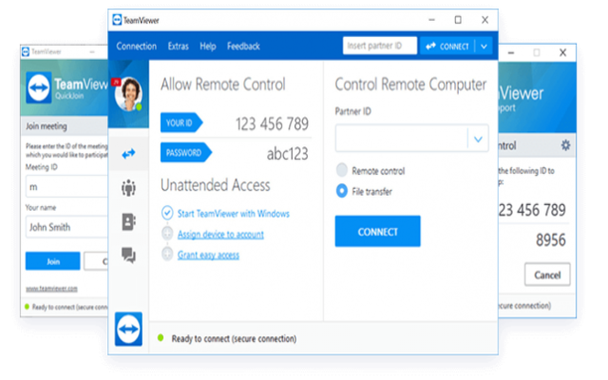The height and width of the screenshot is (380, 608).
Task: Open the Help menu
Action: tap(208, 46)
